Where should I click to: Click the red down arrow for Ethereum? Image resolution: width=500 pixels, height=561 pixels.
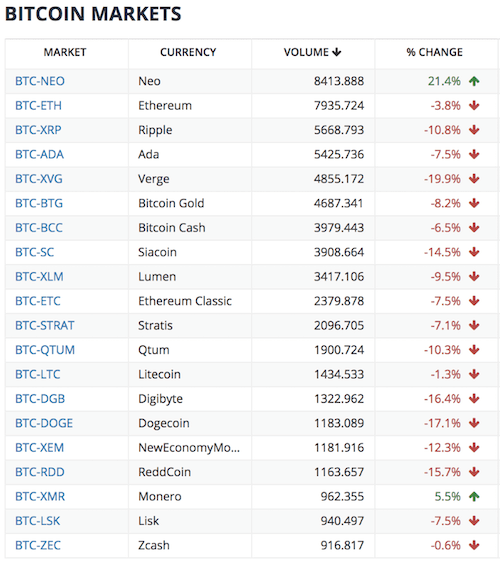(474, 106)
